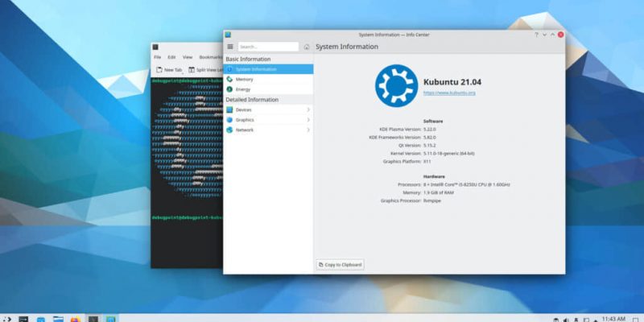Click the home icon beside the search box
Viewport: 644px width, 322px height.
tap(307, 47)
